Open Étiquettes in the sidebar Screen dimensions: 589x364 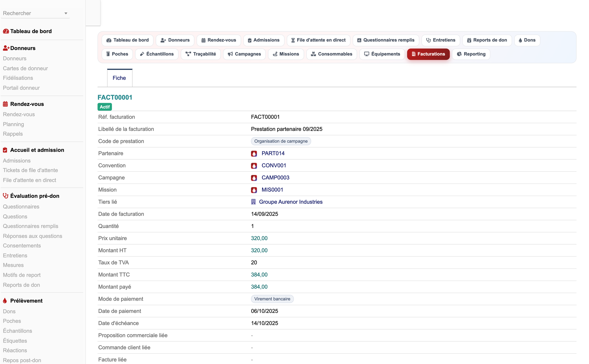pyautogui.click(x=15, y=341)
